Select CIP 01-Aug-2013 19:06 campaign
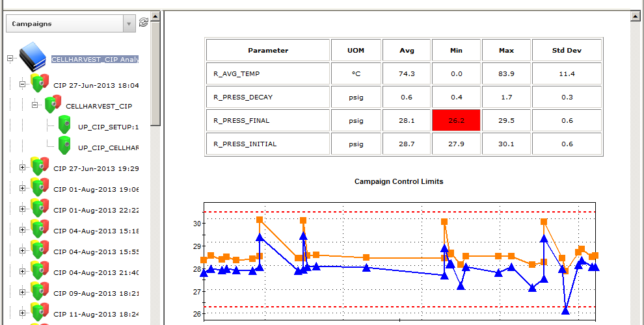644x325 pixels. click(x=96, y=190)
